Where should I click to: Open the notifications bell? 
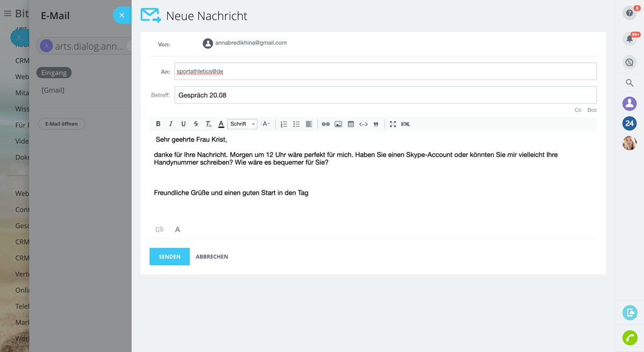(630, 39)
